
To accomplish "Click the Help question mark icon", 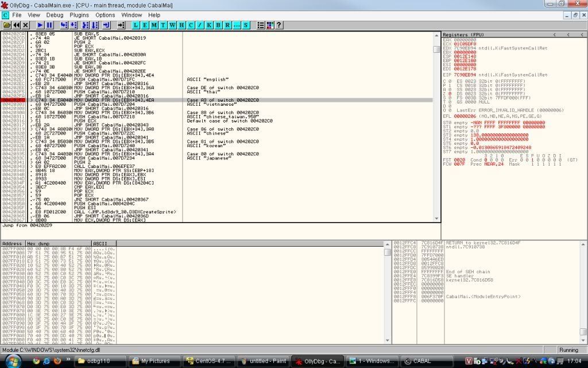I will coord(279,25).
